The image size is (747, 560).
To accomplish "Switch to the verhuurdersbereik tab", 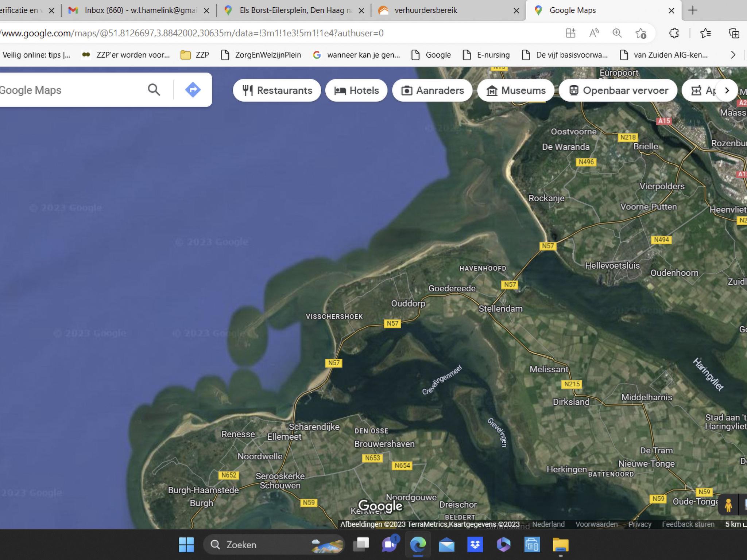I will (425, 10).
